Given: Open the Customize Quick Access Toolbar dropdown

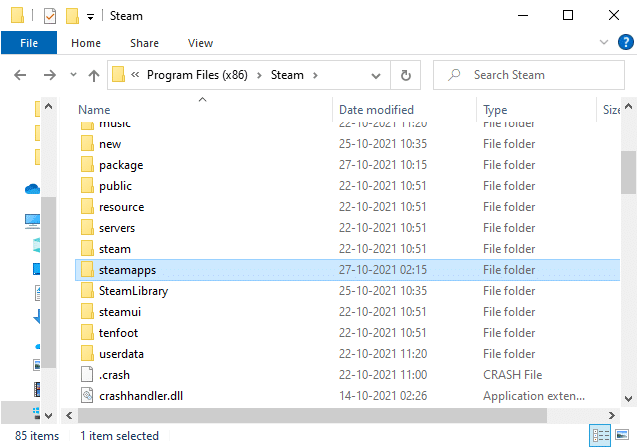Looking at the screenshot, I should point(90,17).
